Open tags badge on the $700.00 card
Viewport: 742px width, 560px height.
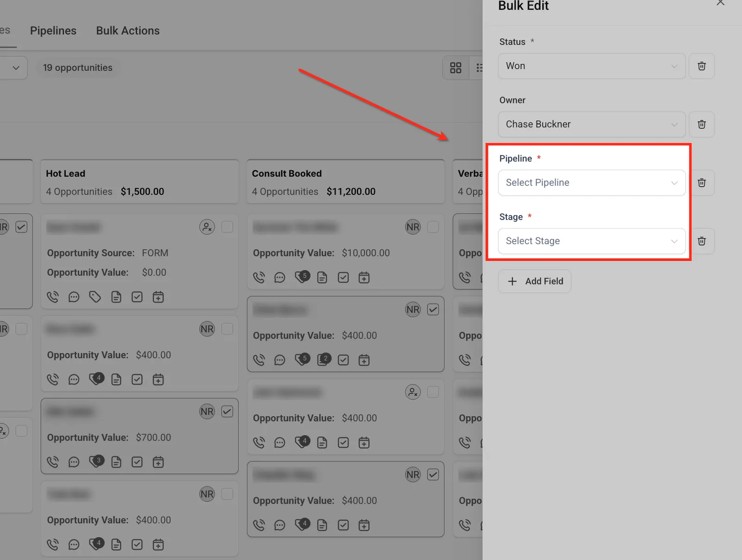pyautogui.click(x=96, y=461)
